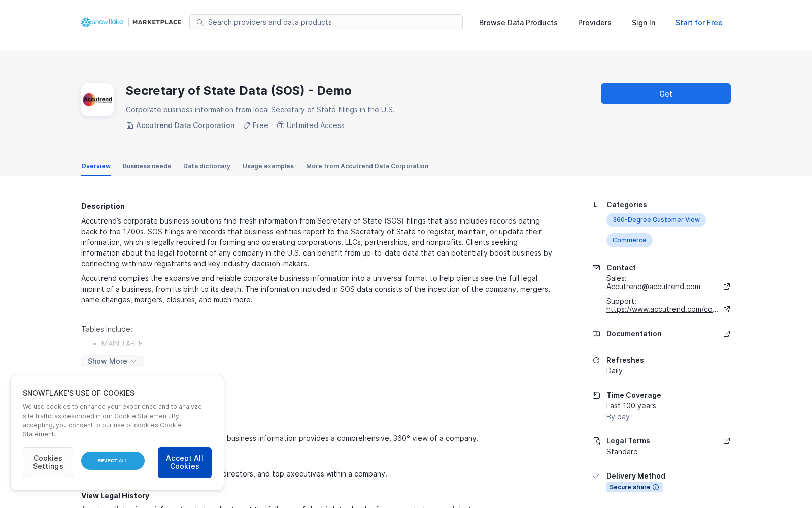Viewport: 812px width, 508px height.
Task: Click the envelope icon next to Contact
Action: pos(596,268)
